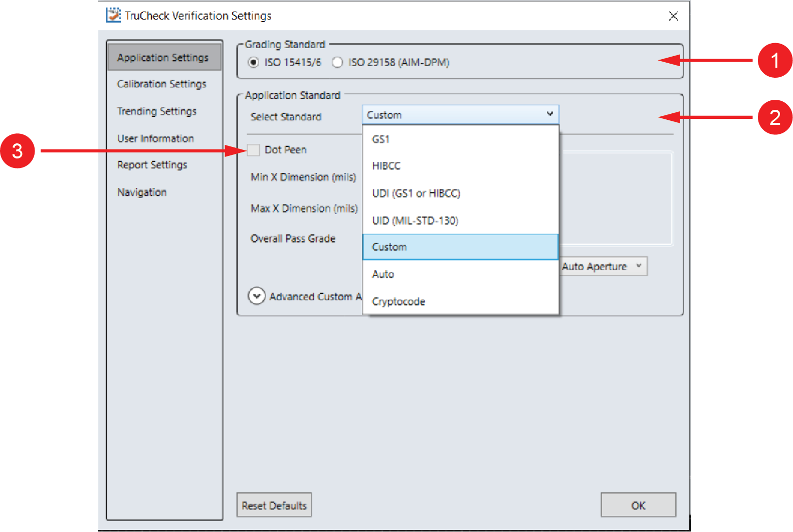The height and width of the screenshot is (532, 793).
Task: Close the Verification Settings dialog
Action: tap(673, 16)
